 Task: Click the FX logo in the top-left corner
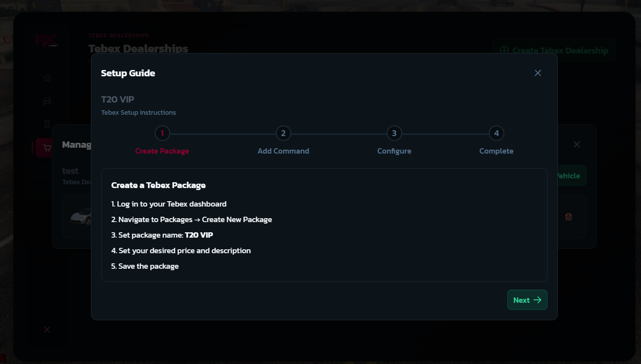pyautogui.click(x=47, y=40)
